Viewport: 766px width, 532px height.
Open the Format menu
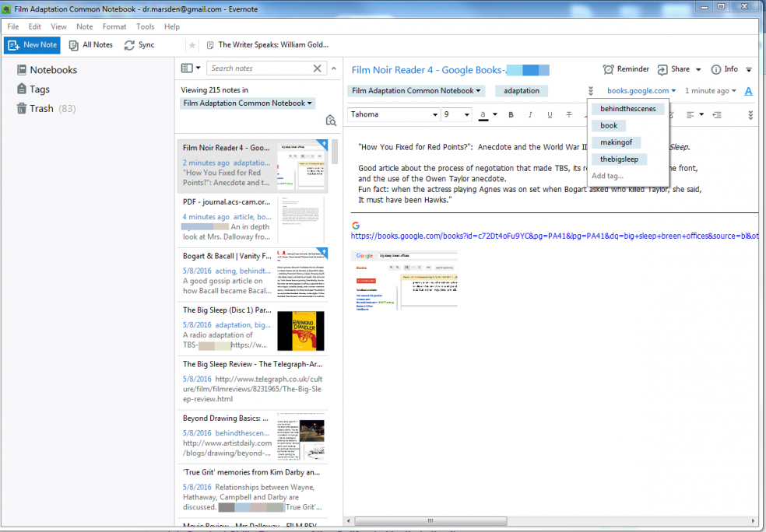tap(114, 26)
